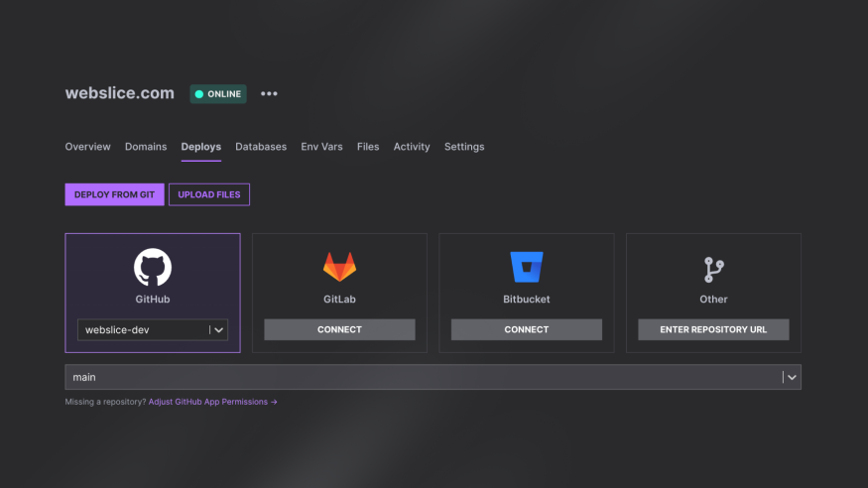The image size is (868, 488).
Task: Switch to the Domains tab
Action: click(x=146, y=147)
